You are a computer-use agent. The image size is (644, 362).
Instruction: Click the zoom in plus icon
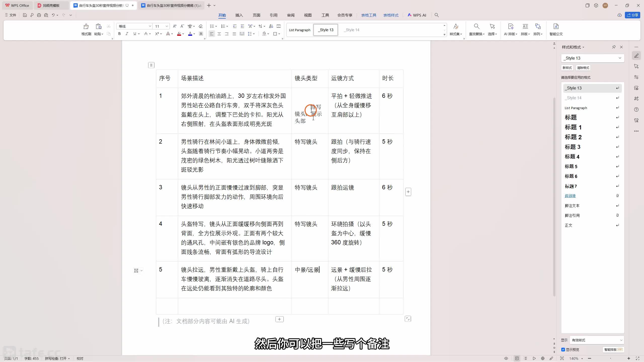[629, 358]
